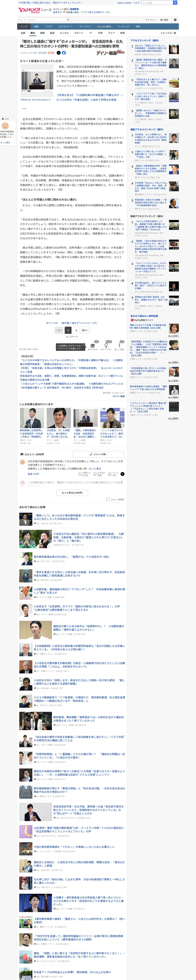Click the 次ページは「留守電に殺すぞとメッセージが」link
The height and width of the screenshot is (980, 196).
[72, 323]
